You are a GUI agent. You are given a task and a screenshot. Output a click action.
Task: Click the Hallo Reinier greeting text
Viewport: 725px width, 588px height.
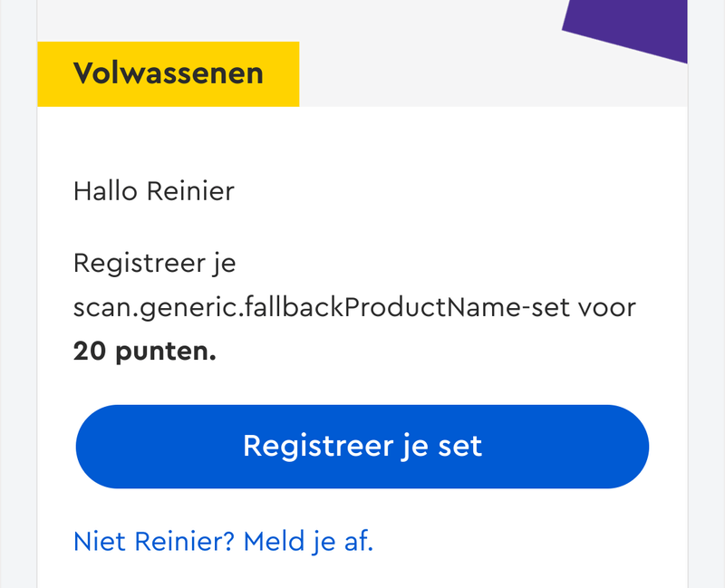click(153, 191)
